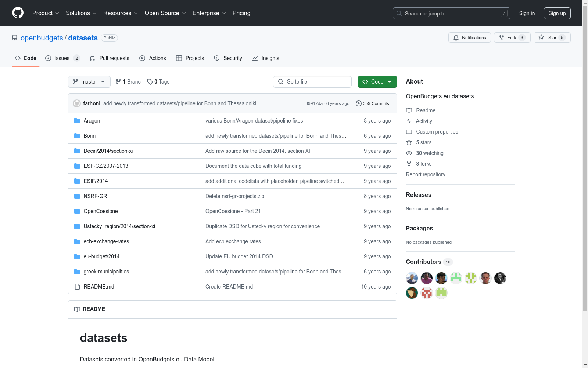The height and width of the screenshot is (368, 588).
Task: Open the Releases heading link
Action: coord(419,195)
